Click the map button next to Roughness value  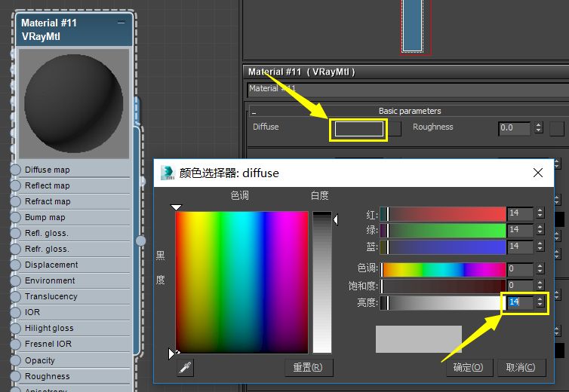coord(557,129)
